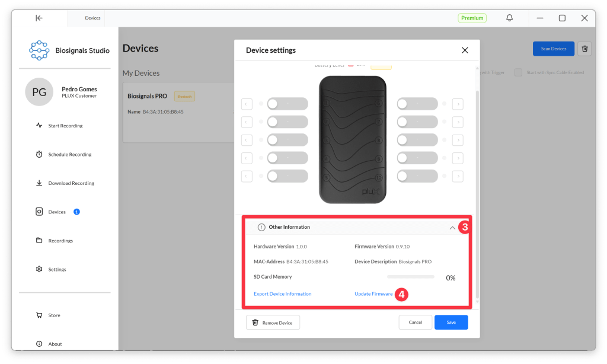Screen dimensions: 607x364
Task: Click the right arrow for channel 10
Action: 458,176
